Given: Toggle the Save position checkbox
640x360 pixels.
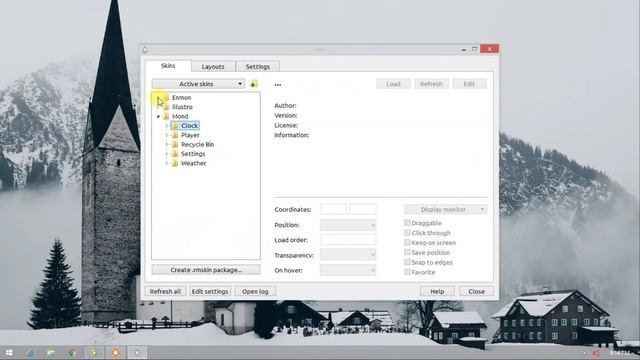Looking at the screenshot, I should (407, 252).
